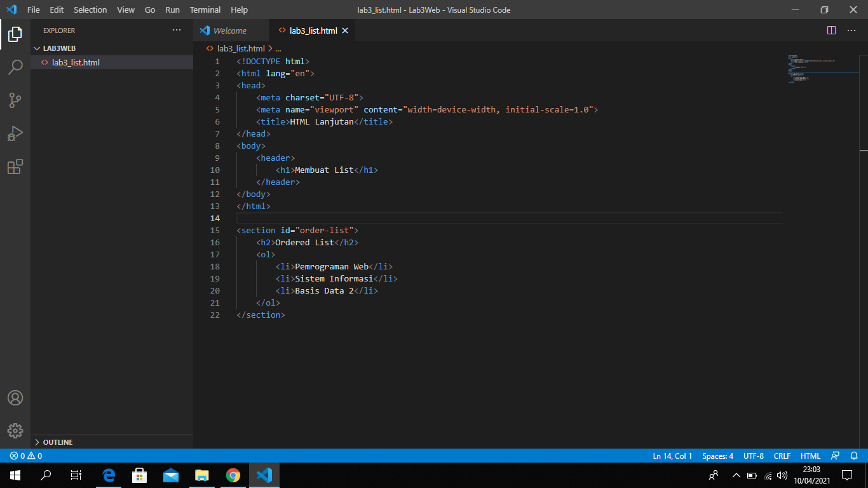Click 'HTML Lanjutan' title text
This screenshot has width=868, height=488.
pyautogui.click(x=322, y=121)
